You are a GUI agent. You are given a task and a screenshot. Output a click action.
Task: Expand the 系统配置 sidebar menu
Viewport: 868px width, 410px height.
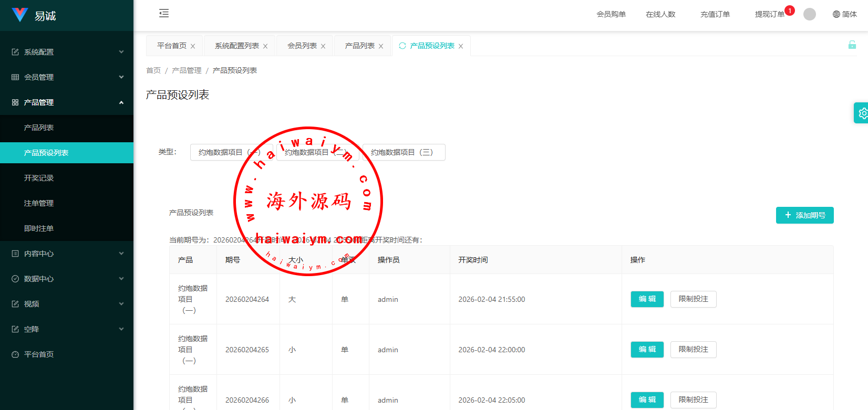tap(67, 52)
